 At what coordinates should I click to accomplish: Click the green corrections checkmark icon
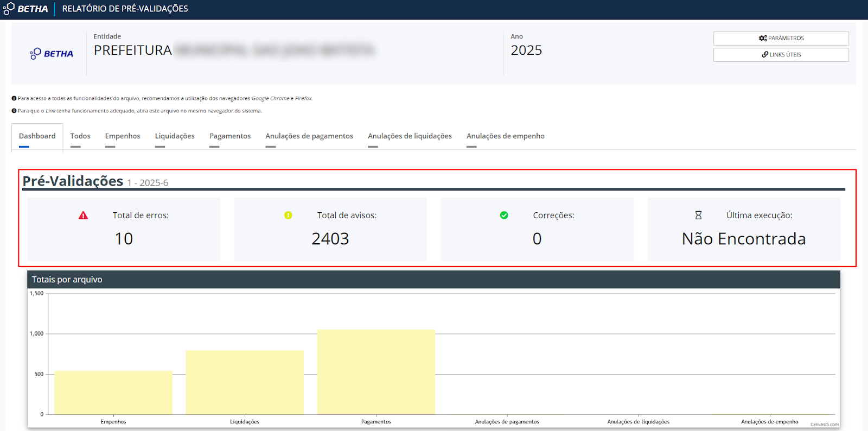point(504,215)
